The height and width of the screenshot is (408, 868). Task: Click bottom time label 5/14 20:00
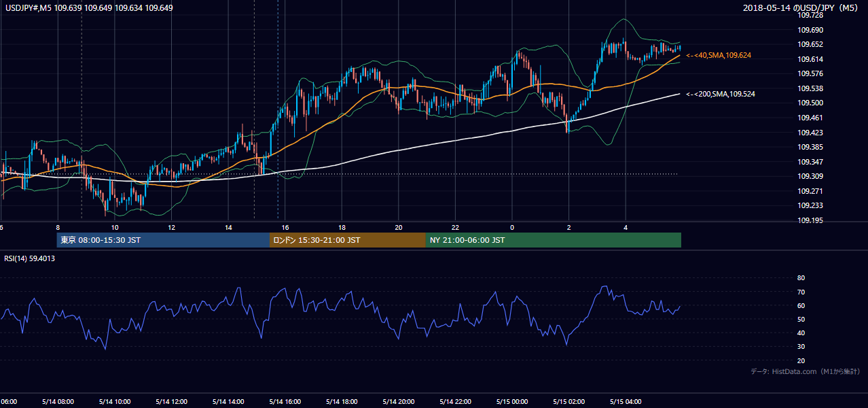coord(399,401)
